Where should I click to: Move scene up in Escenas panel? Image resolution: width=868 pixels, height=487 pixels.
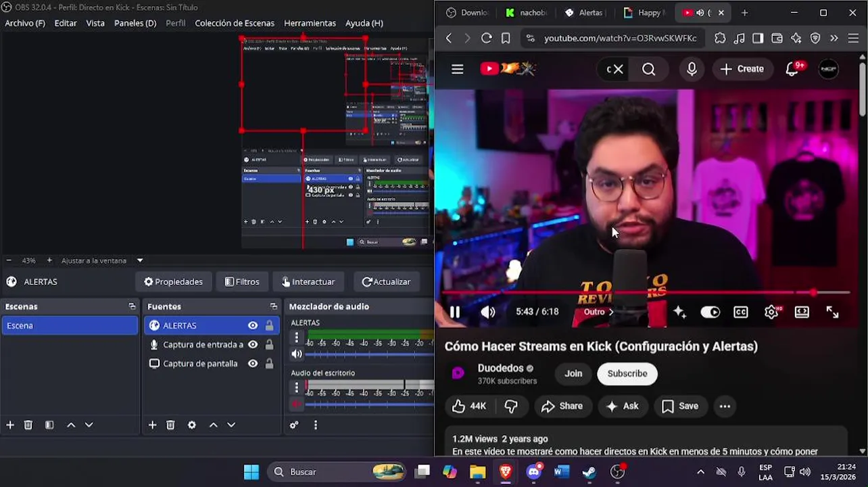71,425
